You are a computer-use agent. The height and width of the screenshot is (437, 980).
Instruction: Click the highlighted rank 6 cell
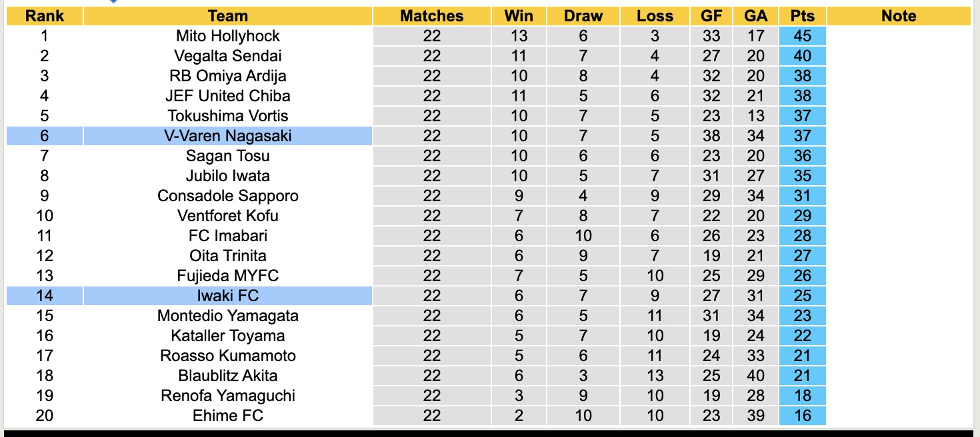[45, 136]
